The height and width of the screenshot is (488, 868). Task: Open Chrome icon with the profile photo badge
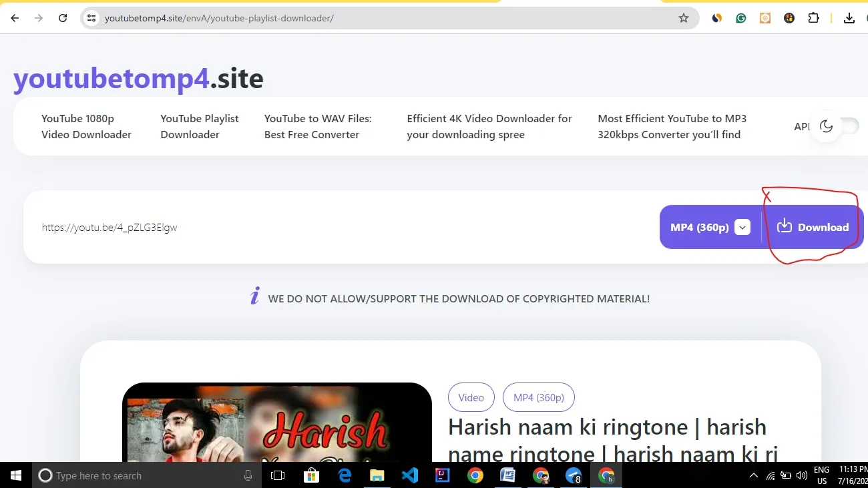click(541, 475)
